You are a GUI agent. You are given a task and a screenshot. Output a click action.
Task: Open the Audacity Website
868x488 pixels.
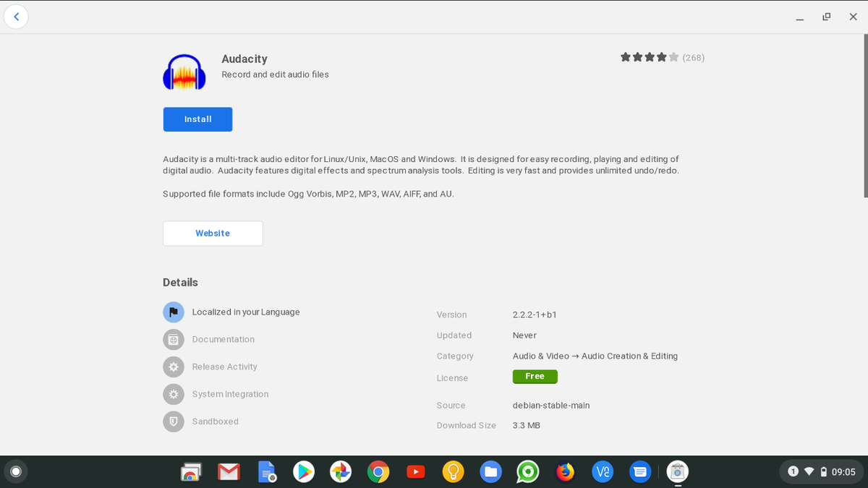[x=213, y=233]
